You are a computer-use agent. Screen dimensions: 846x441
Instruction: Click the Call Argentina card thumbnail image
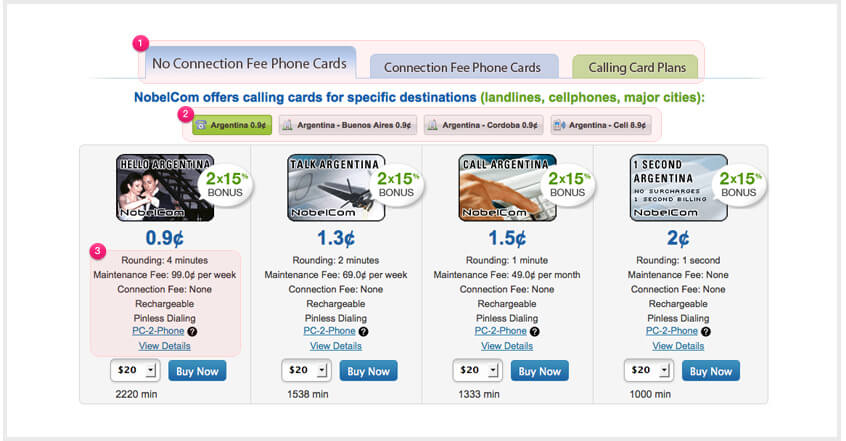click(x=507, y=188)
